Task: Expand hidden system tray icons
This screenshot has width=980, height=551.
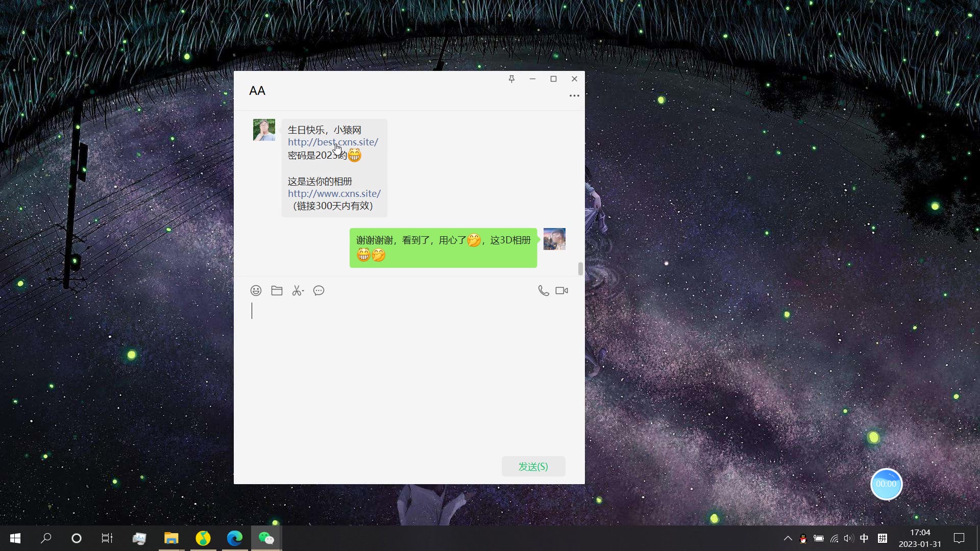Action: pyautogui.click(x=788, y=538)
